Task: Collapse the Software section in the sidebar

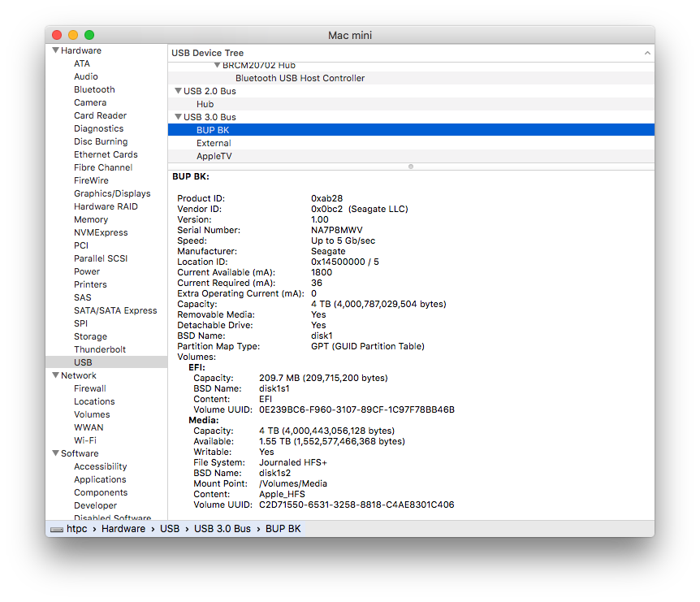Action: (x=55, y=453)
